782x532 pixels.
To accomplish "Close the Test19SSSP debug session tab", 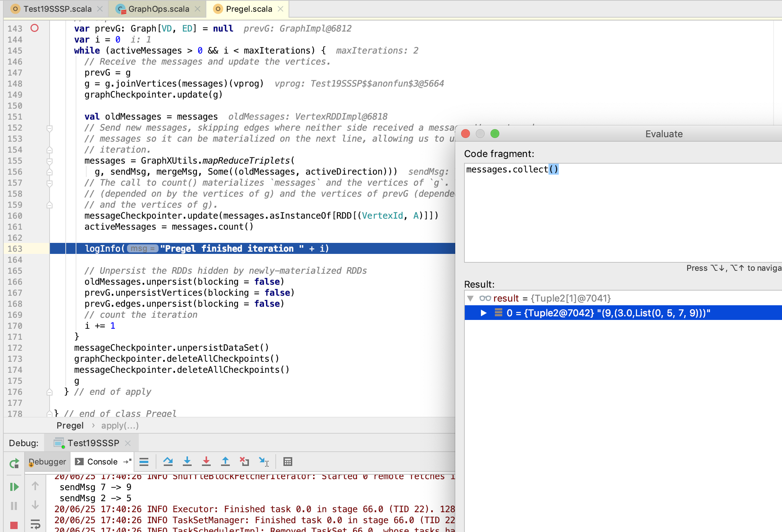I will click(x=128, y=443).
